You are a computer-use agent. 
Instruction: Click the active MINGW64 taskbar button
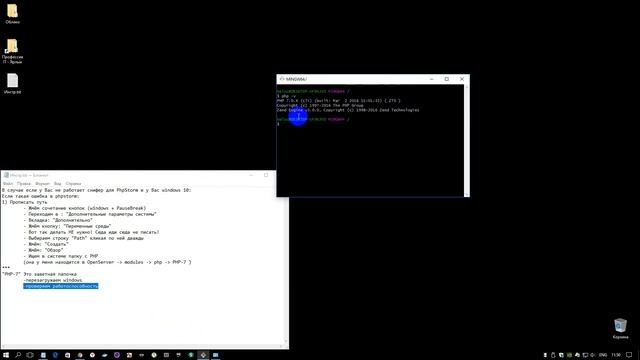(203, 355)
